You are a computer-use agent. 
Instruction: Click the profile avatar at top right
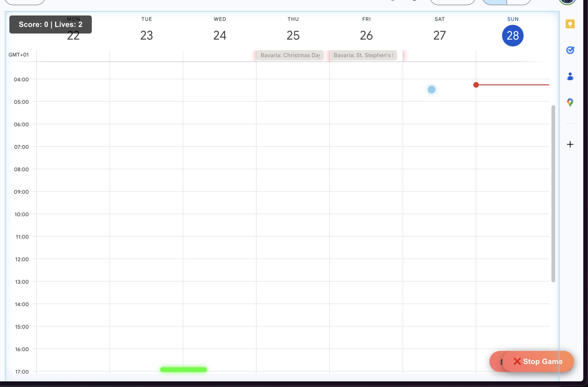click(567, 2)
